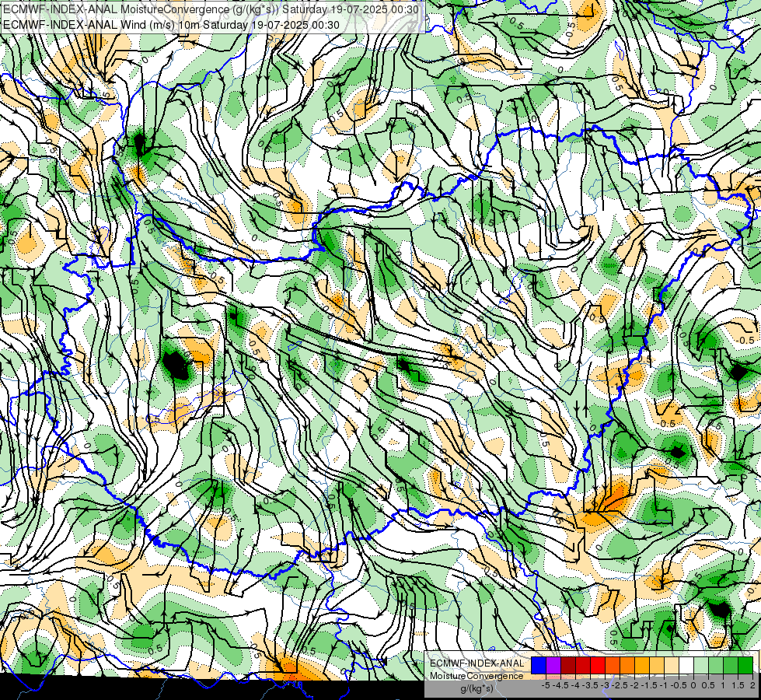Click the '-2.5' value on the legend scale
This screenshot has width=761, height=700.
tap(620, 685)
